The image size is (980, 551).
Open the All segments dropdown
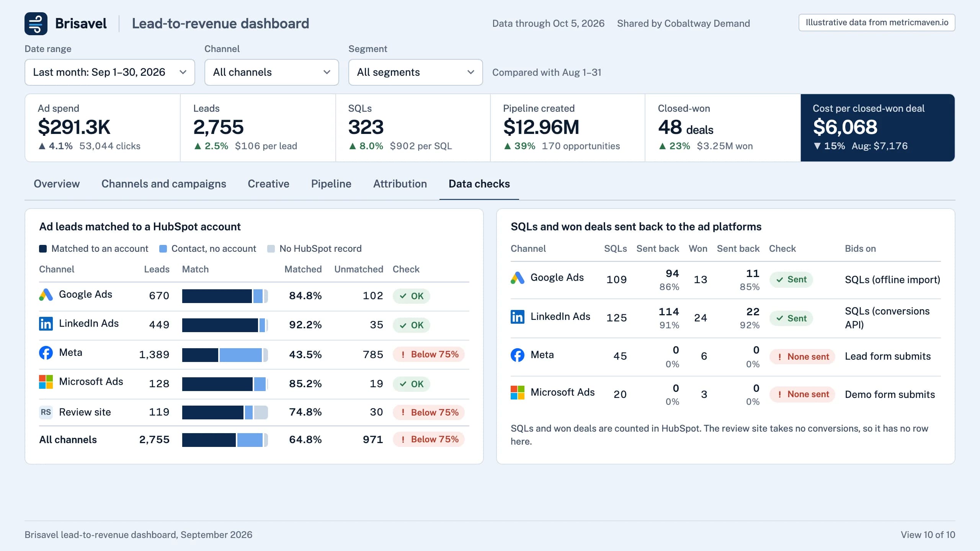[x=416, y=72]
